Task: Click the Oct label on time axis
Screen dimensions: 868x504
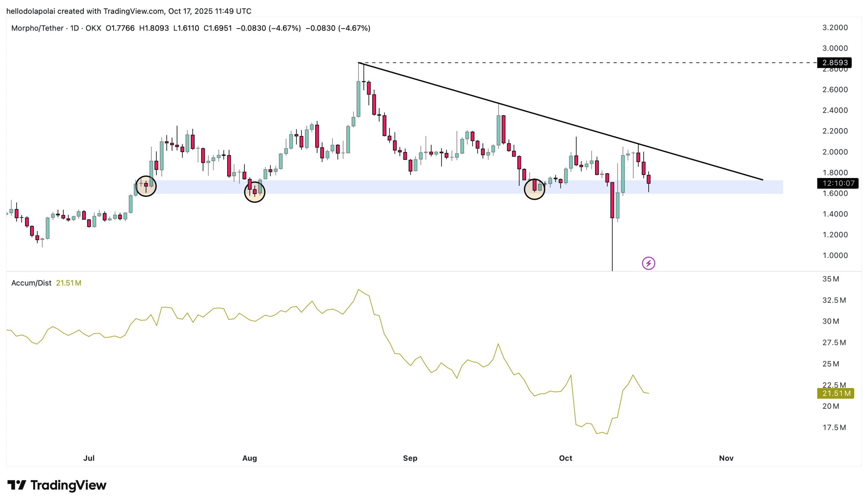Action: pos(565,458)
